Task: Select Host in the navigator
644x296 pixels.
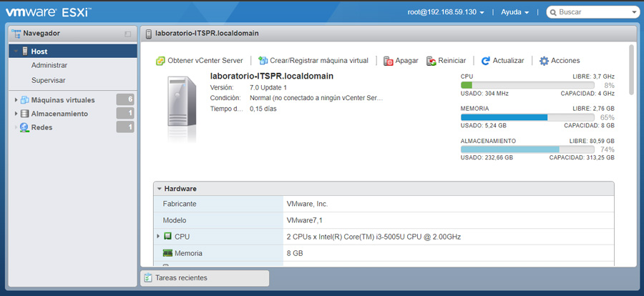Action: (73, 51)
